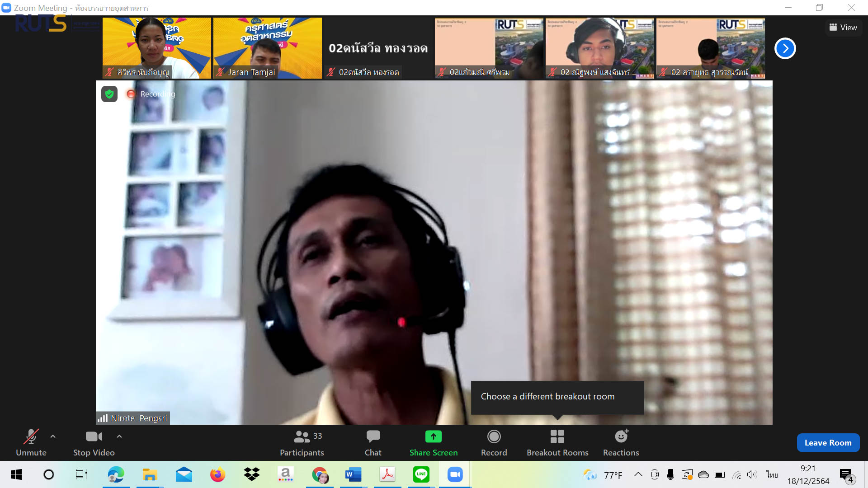Open LINE app from the taskbar
The image size is (868, 488).
(x=421, y=474)
